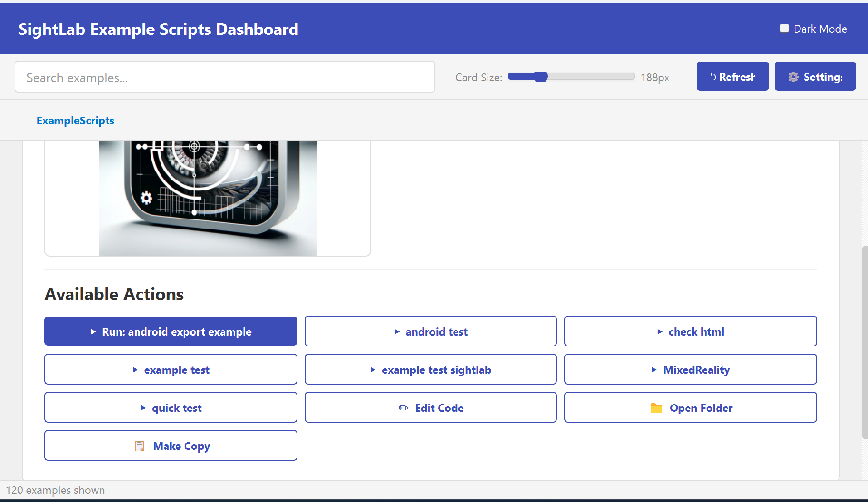Open the ExampleScripts breadcrumb link
Viewport: 868px width, 502px height.
pos(75,121)
